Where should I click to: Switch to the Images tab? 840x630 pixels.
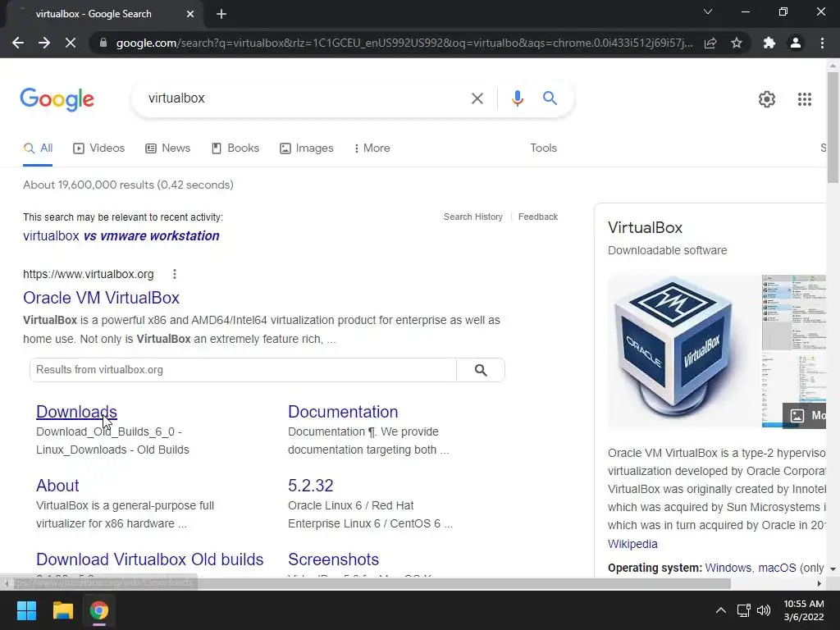[307, 148]
